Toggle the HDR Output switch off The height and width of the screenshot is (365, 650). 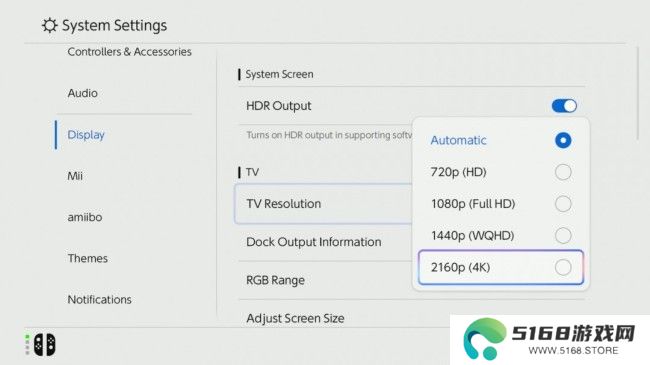[564, 106]
